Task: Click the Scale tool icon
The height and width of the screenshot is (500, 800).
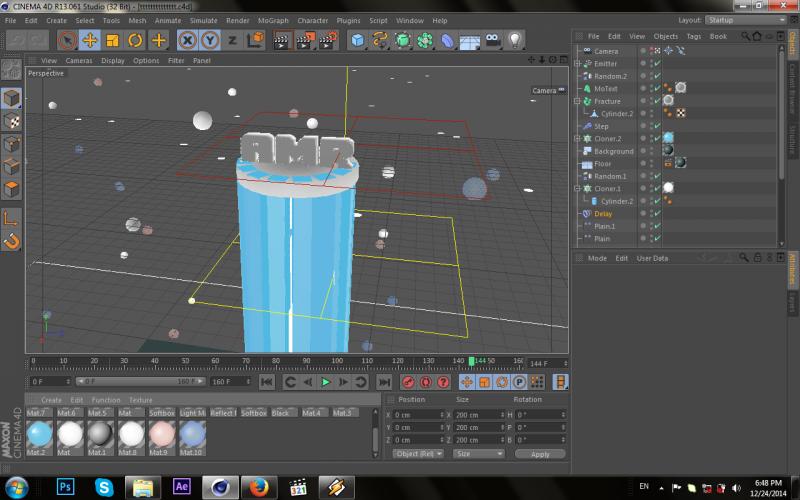Action: point(113,41)
